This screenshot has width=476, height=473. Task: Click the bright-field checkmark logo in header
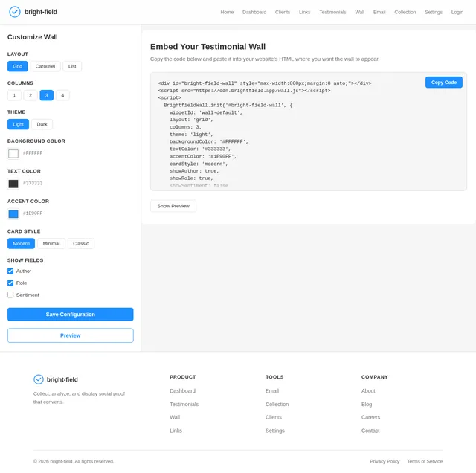[15, 12]
